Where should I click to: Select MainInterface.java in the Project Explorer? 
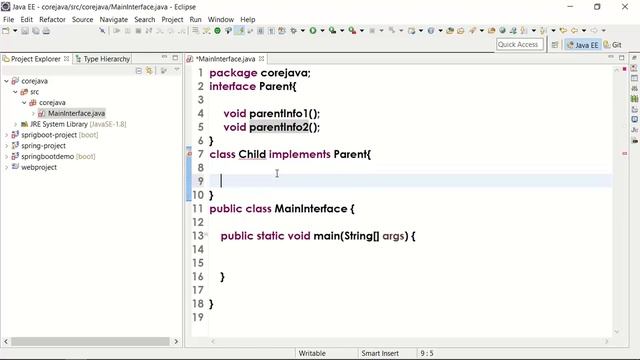coord(76,113)
